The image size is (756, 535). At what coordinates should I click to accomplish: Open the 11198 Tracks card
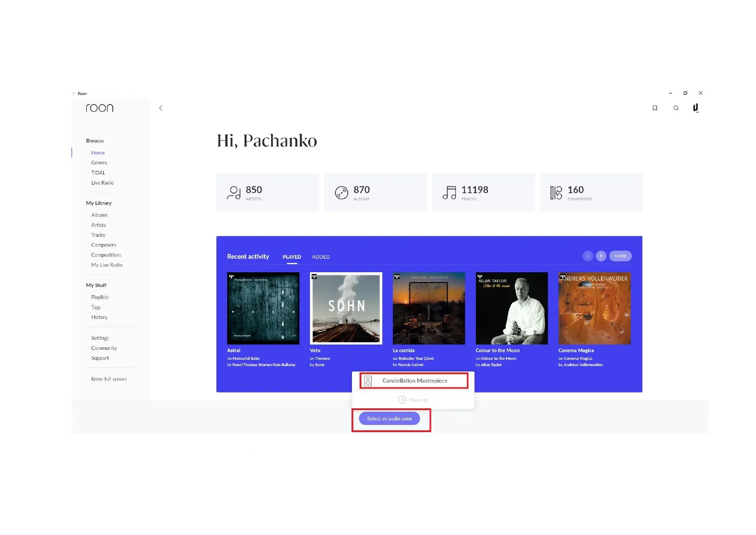point(483,193)
